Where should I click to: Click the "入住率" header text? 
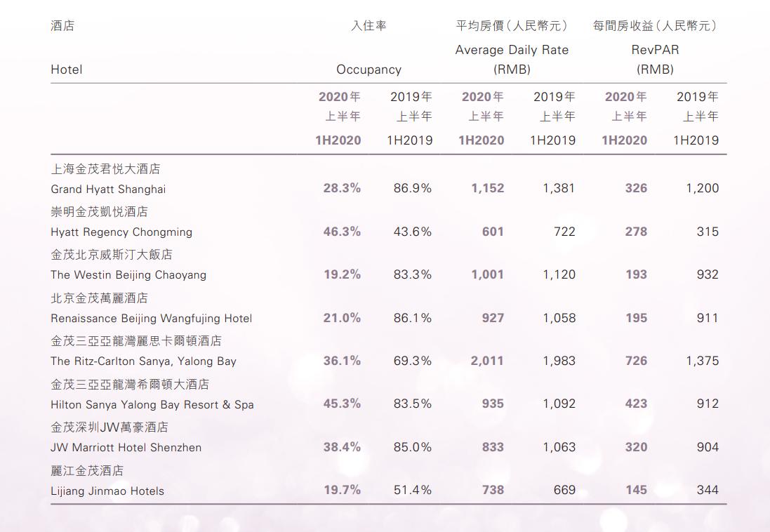pyautogui.click(x=369, y=25)
